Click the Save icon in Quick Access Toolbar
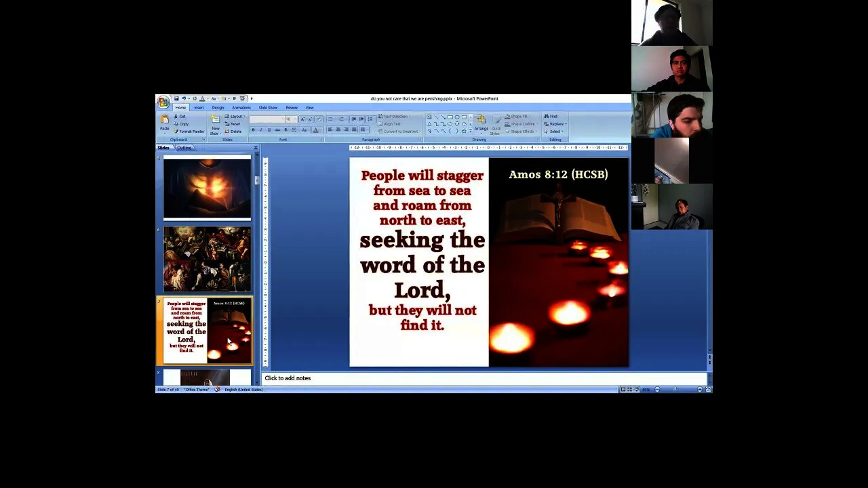Screen dimensions: 868x488 pyautogui.click(x=176, y=98)
